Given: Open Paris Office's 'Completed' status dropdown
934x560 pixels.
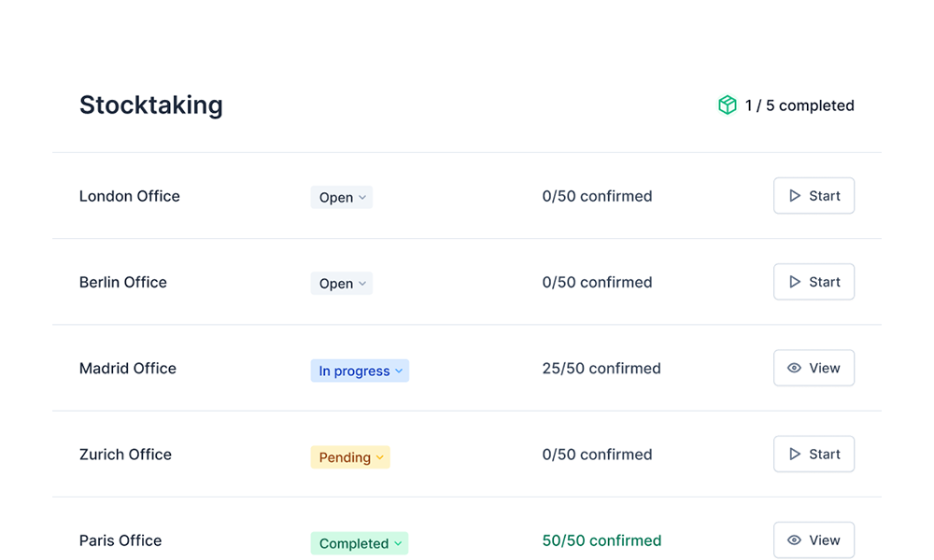Looking at the screenshot, I should pos(360,543).
